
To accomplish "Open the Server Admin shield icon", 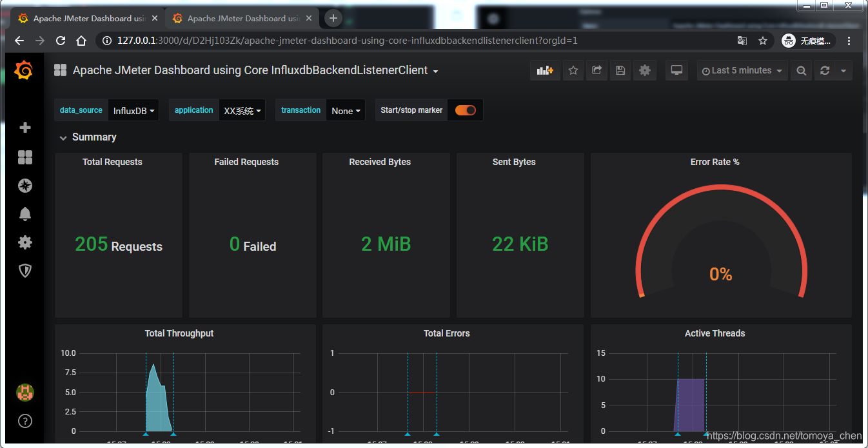I will click(25, 271).
